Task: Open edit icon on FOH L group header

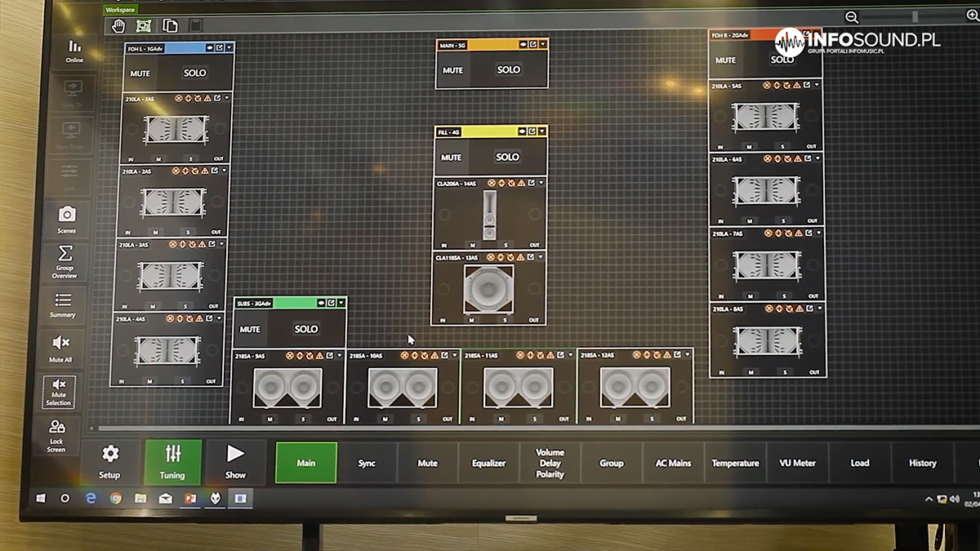Action: 218,48
